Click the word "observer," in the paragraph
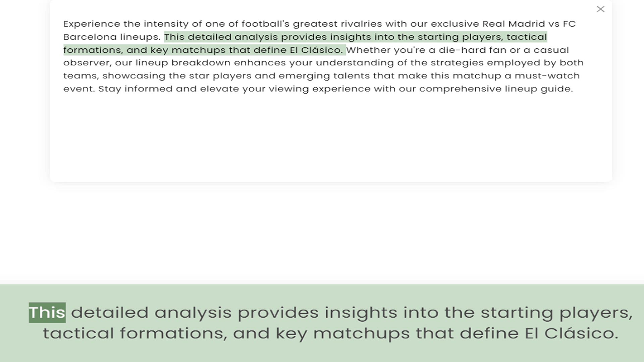 [x=87, y=63]
